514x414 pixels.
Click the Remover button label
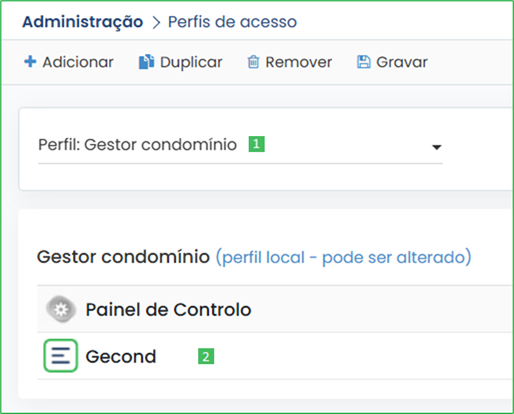point(299,62)
